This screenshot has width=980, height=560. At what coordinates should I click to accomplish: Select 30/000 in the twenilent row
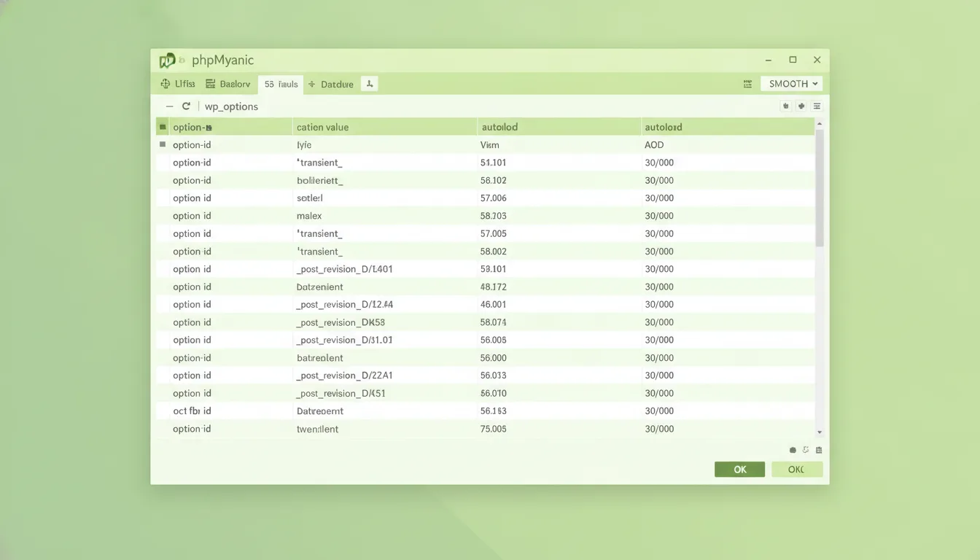[659, 429]
